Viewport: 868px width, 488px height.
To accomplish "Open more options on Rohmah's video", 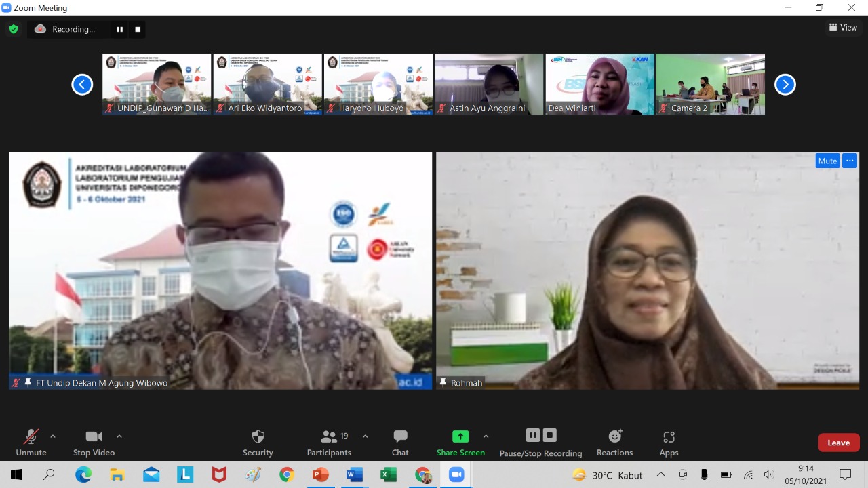I will 850,161.
